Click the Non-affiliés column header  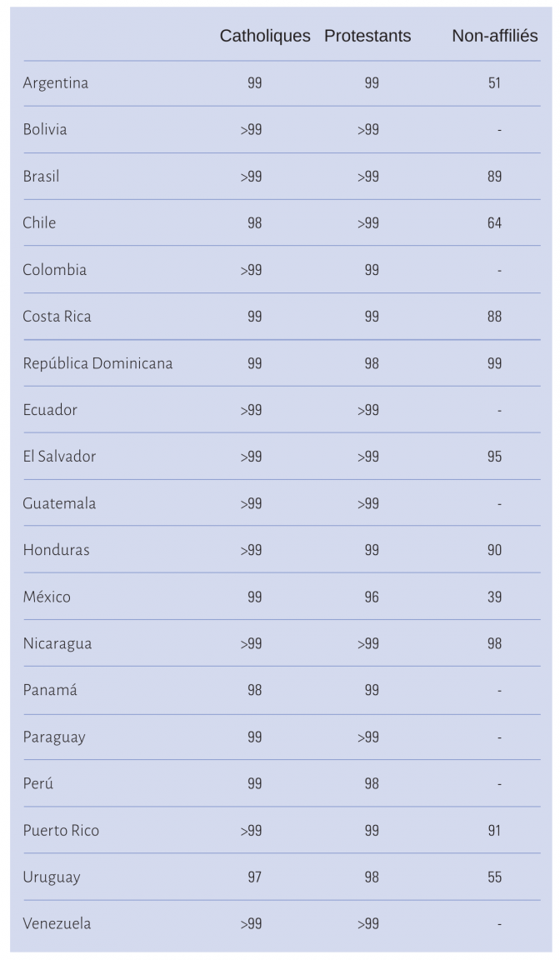(x=494, y=36)
